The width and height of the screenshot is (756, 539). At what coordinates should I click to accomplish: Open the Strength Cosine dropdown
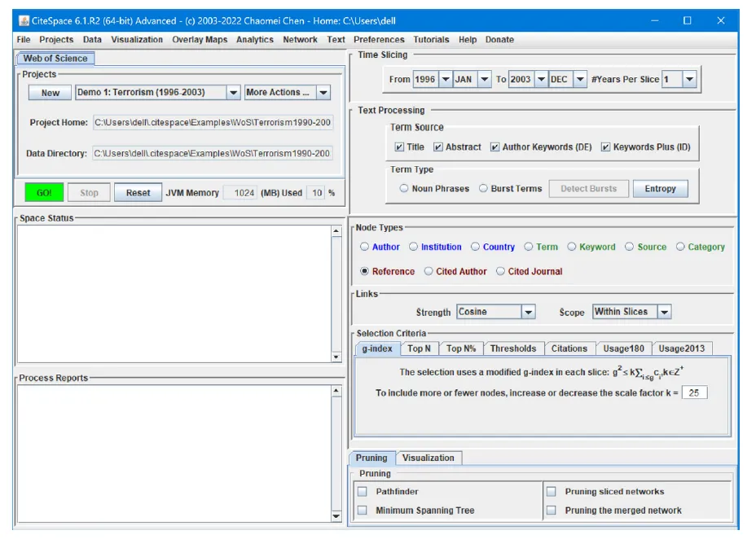coord(529,312)
